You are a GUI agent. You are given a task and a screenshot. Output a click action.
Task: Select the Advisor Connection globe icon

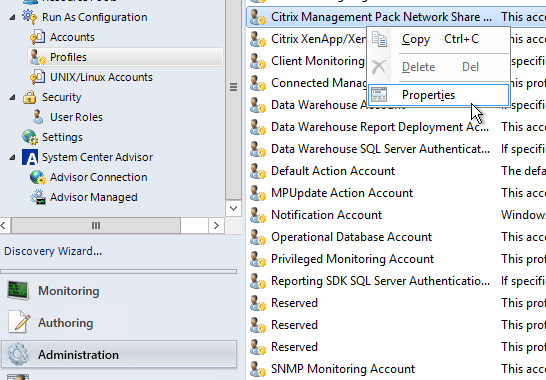coord(38,177)
